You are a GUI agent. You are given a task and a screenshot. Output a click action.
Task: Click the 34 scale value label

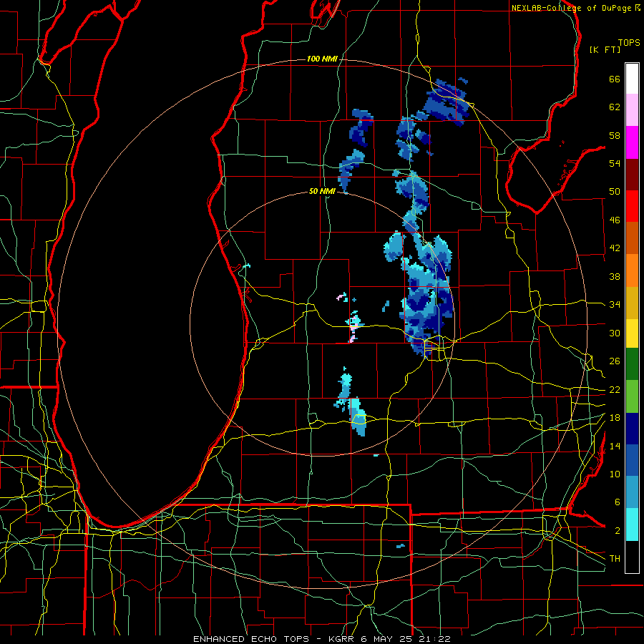(615, 305)
